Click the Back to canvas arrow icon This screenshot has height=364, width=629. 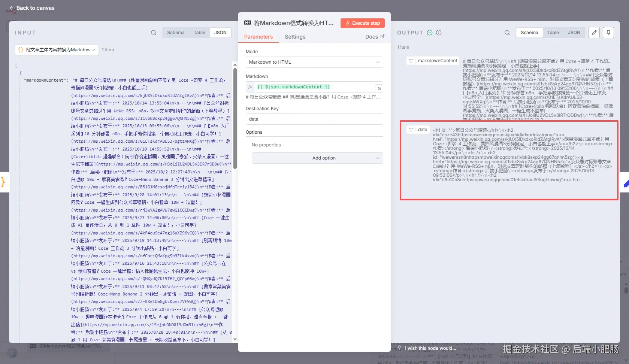point(12,8)
